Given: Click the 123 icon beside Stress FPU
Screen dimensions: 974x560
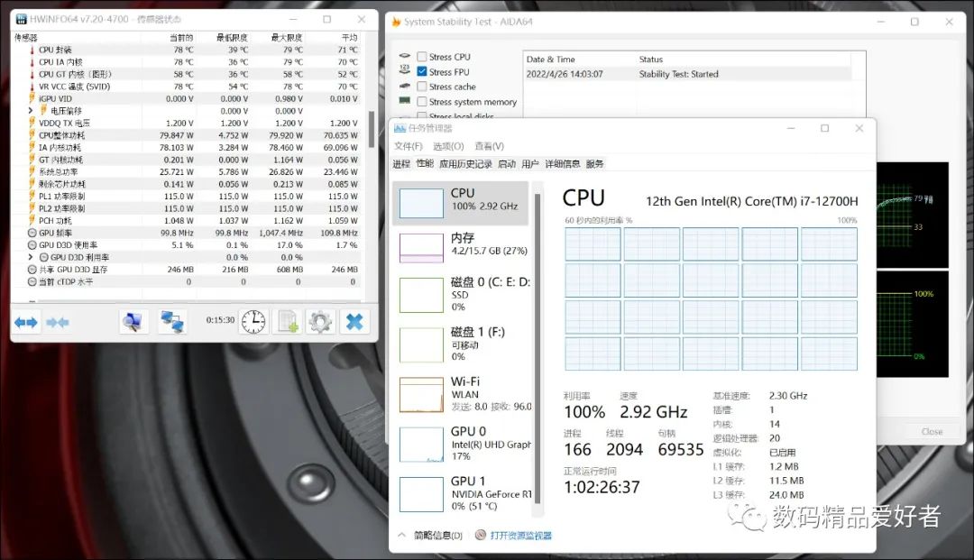Looking at the screenshot, I should (x=404, y=69).
